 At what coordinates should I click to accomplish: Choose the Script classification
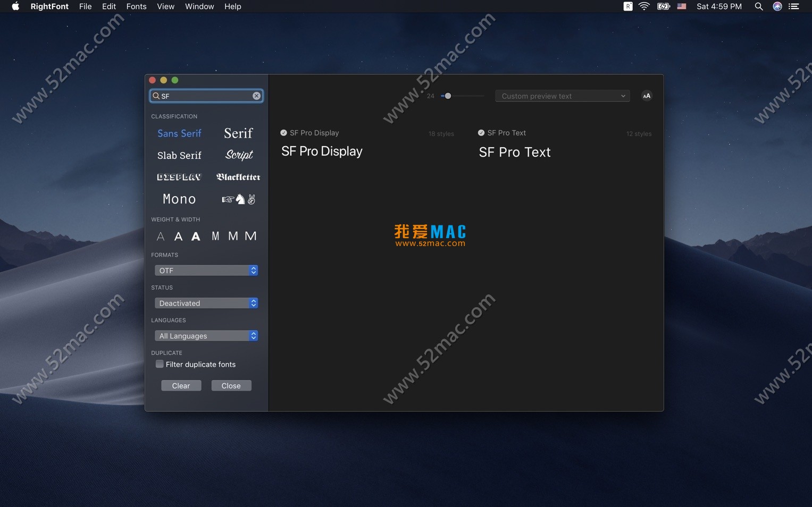pyautogui.click(x=239, y=155)
